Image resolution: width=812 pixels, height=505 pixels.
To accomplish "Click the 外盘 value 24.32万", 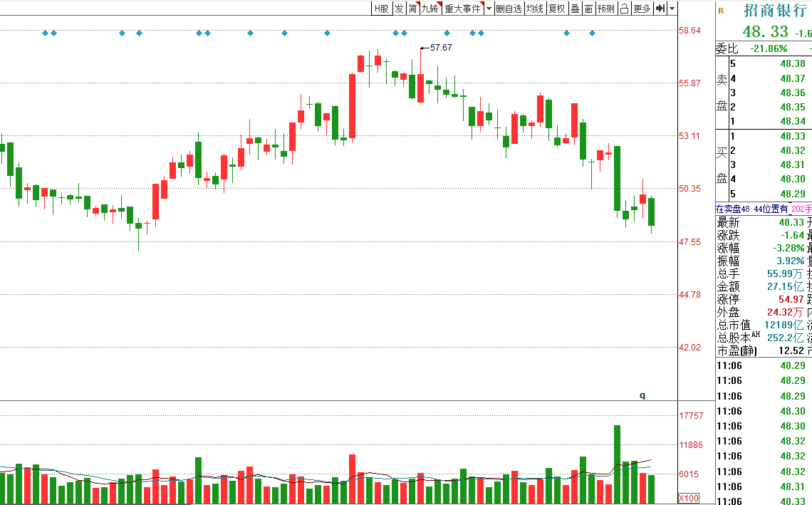I will pos(785,312).
